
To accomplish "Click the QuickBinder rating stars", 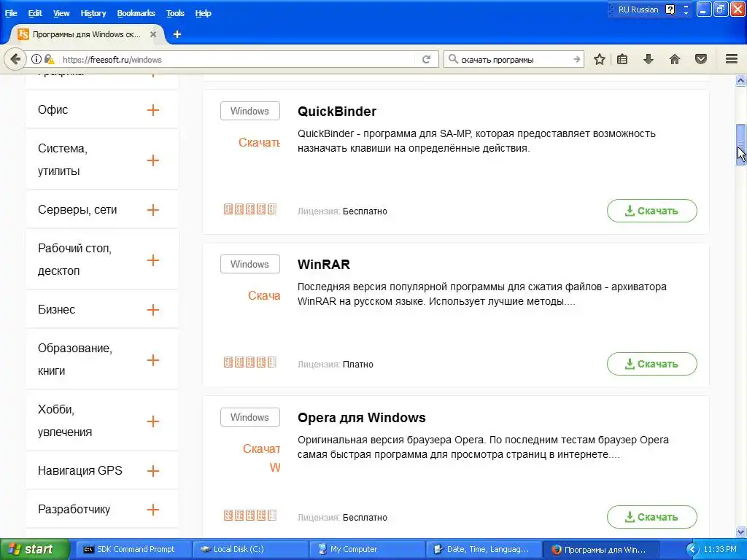I will (250, 209).
